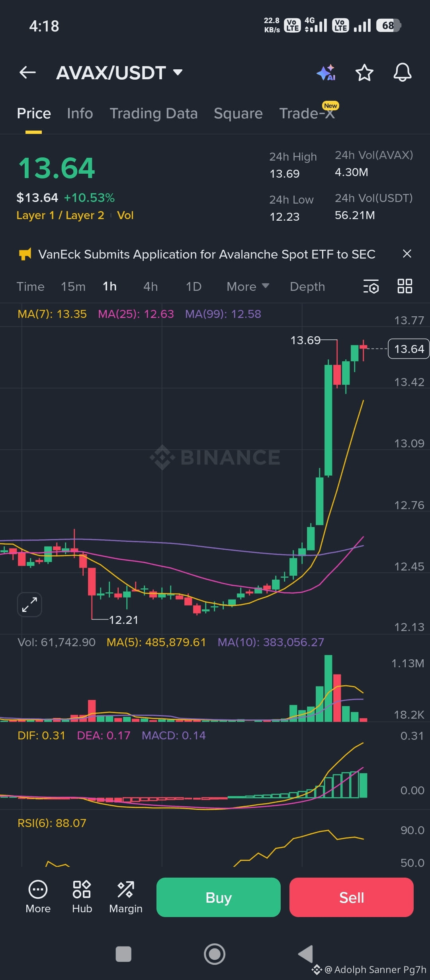Tap the tallest green volume bar

pyautogui.click(x=328, y=688)
